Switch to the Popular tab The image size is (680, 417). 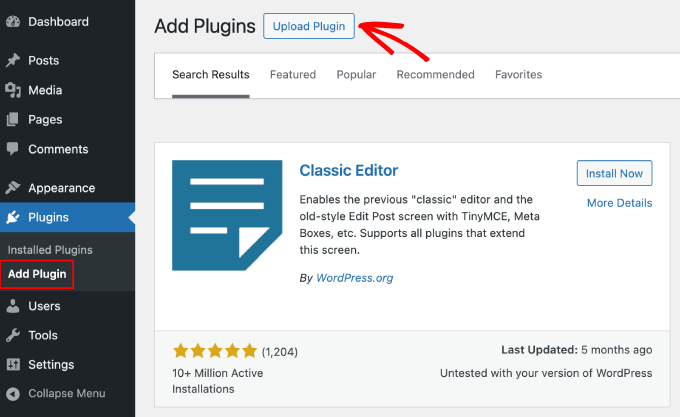[x=356, y=75]
